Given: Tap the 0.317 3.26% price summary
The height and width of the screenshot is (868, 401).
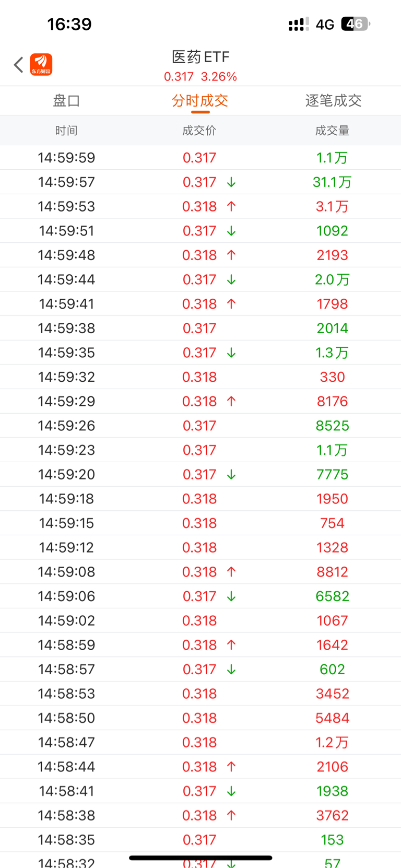Looking at the screenshot, I should point(200,77).
